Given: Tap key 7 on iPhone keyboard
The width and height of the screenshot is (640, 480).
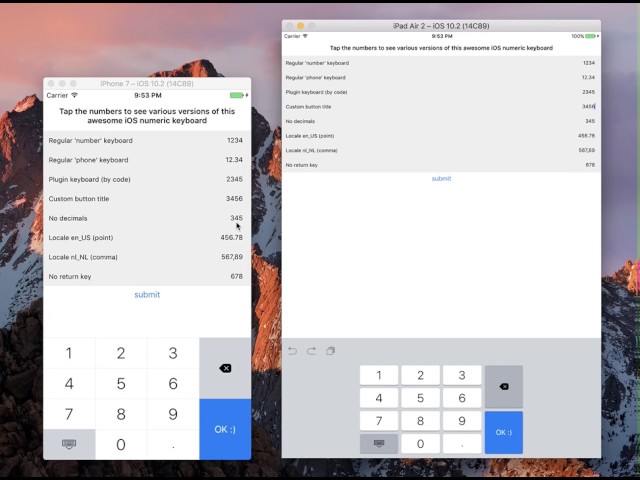Looking at the screenshot, I should (x=69, y=414).
